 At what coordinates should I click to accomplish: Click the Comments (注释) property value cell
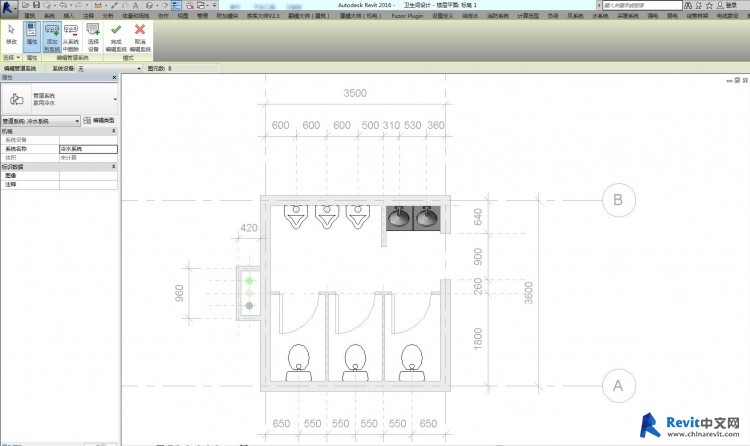(x=88, y=184)
